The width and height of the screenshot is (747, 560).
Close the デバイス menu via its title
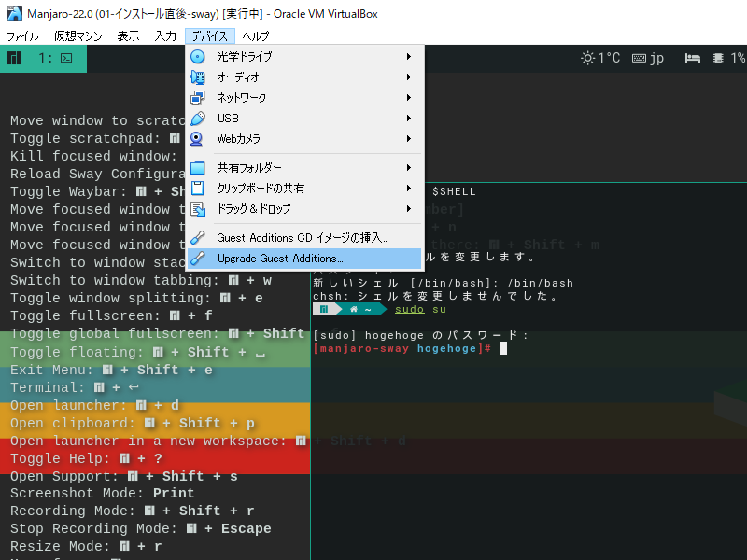coord(209,36)
